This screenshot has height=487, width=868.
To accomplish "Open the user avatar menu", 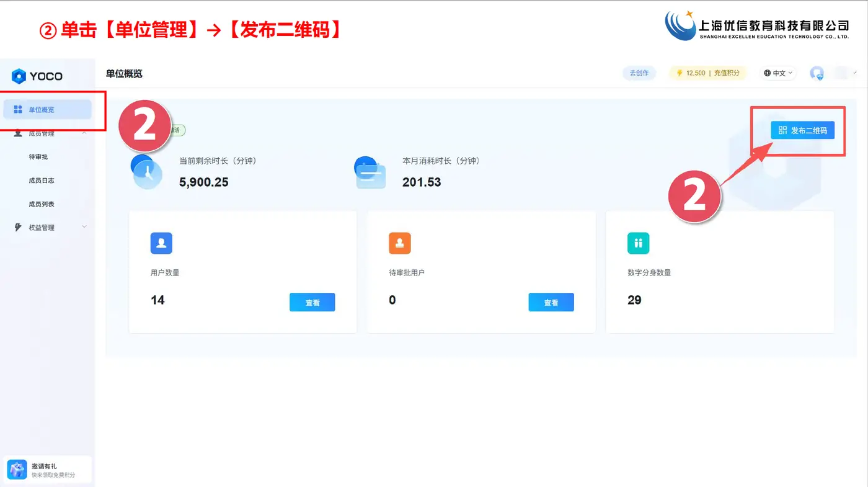I will tap(817, 73).
